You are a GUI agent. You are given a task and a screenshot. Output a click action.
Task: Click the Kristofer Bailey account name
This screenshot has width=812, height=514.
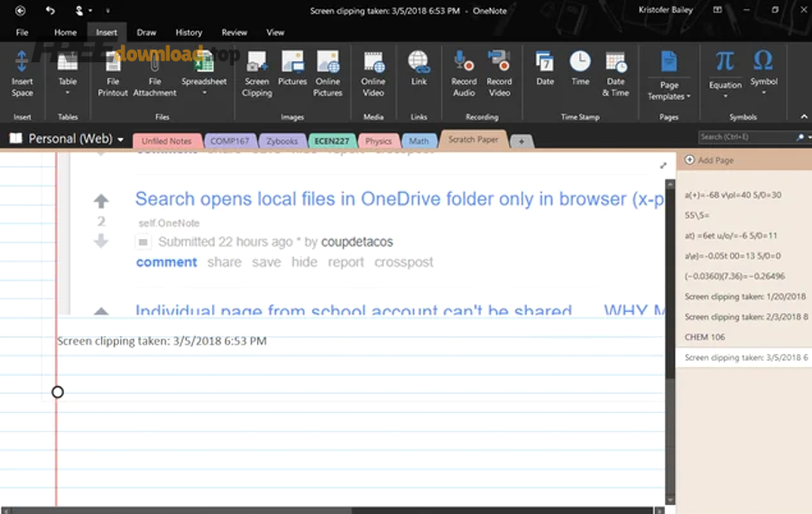(x=666, y=10)
